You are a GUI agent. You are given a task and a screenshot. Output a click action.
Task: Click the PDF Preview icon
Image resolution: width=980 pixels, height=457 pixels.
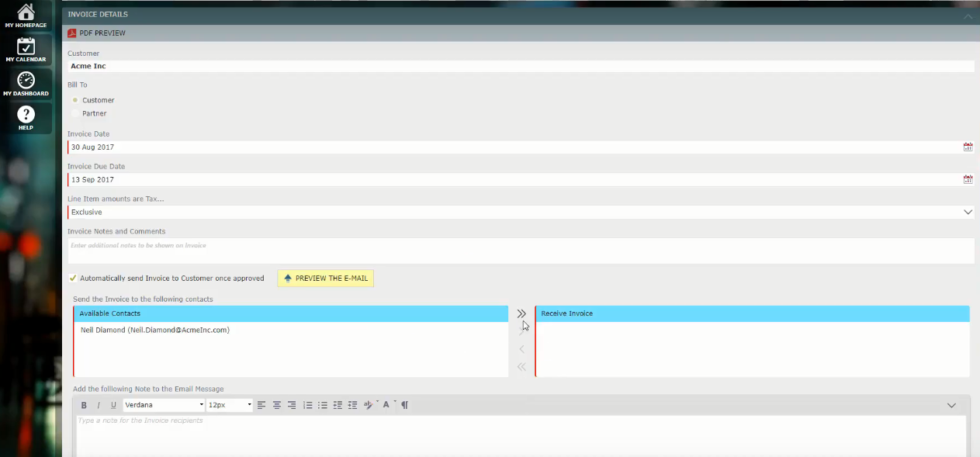pos(71,33)
